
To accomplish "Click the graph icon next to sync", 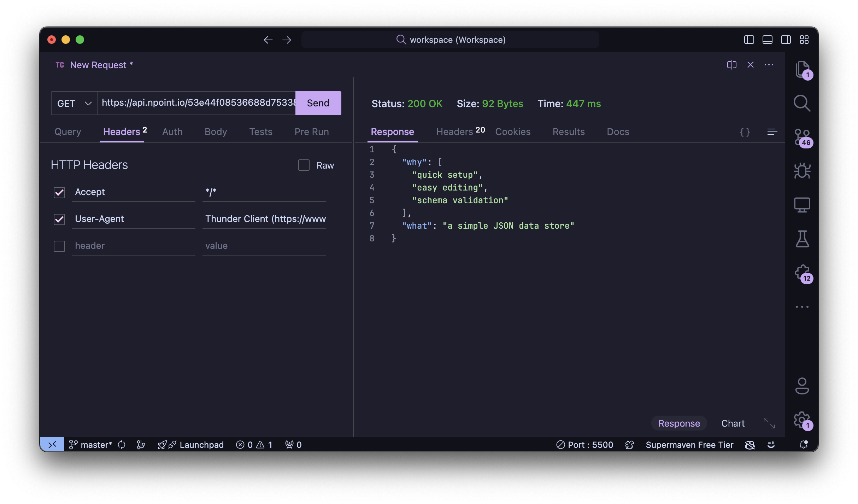I will click(141, 445).
